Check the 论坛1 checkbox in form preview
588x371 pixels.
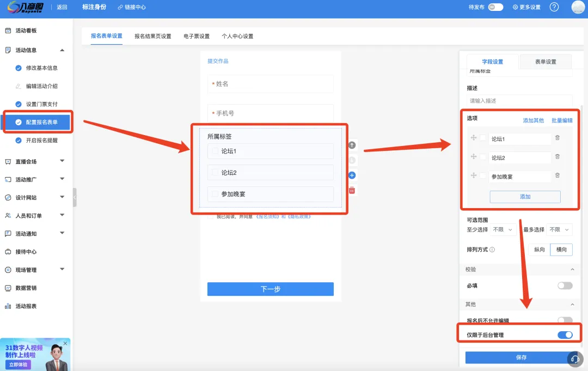pos(215,151)
